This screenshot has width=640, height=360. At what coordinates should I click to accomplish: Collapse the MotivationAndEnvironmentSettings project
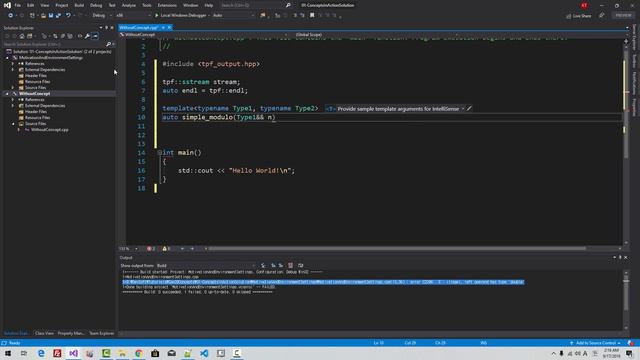click(x=7, y=58)
